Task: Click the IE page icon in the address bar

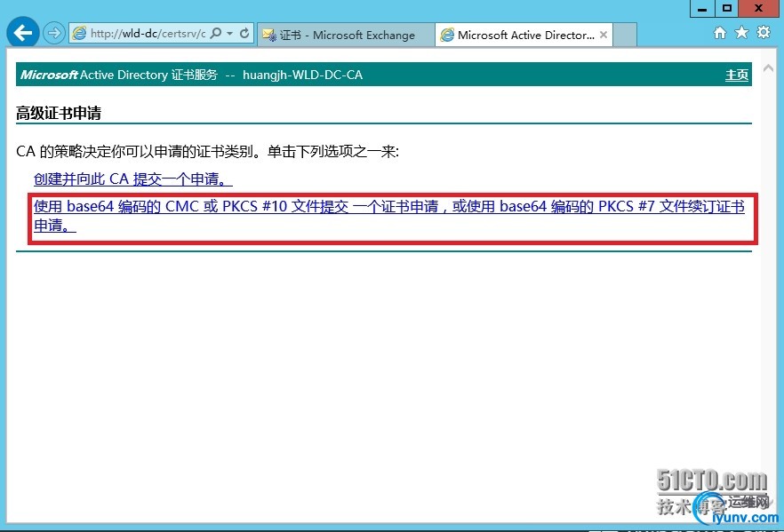Action: click(79, 34)
